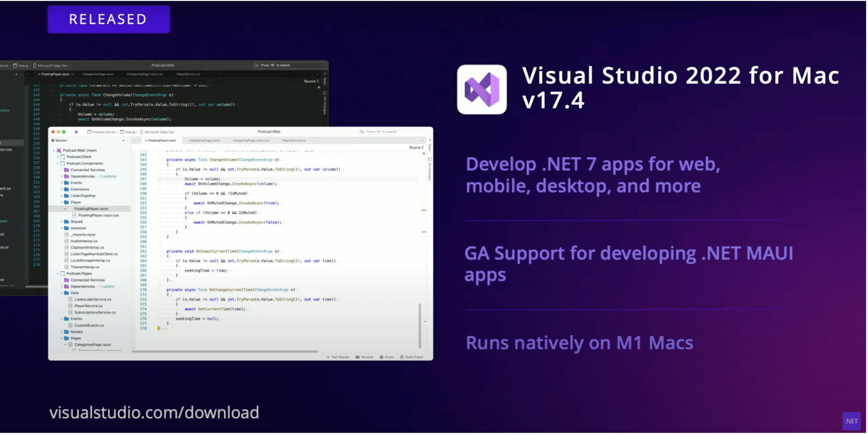Screen dimensions: 868x435
Task: Collapse the Player folder
Action: 62,203
